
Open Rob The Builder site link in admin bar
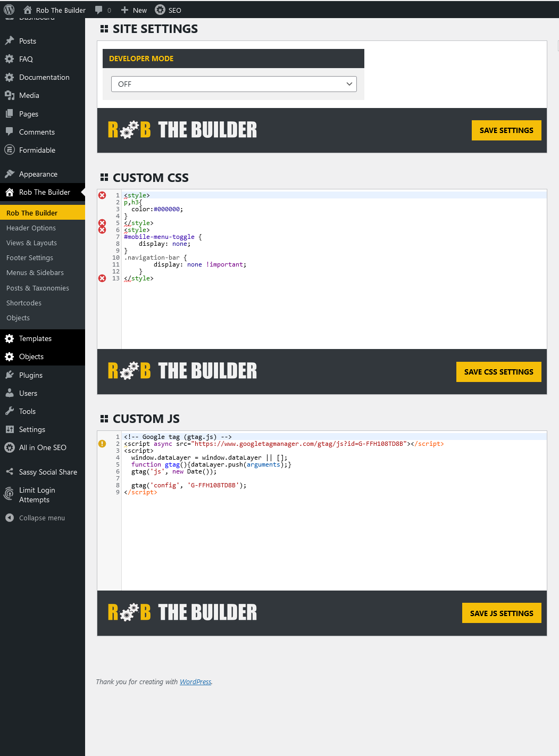coord(61,10)
